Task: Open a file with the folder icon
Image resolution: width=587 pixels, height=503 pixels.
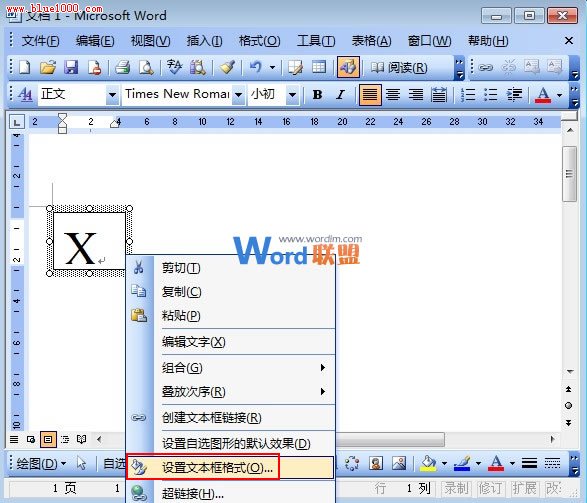Action: point(48,67)
